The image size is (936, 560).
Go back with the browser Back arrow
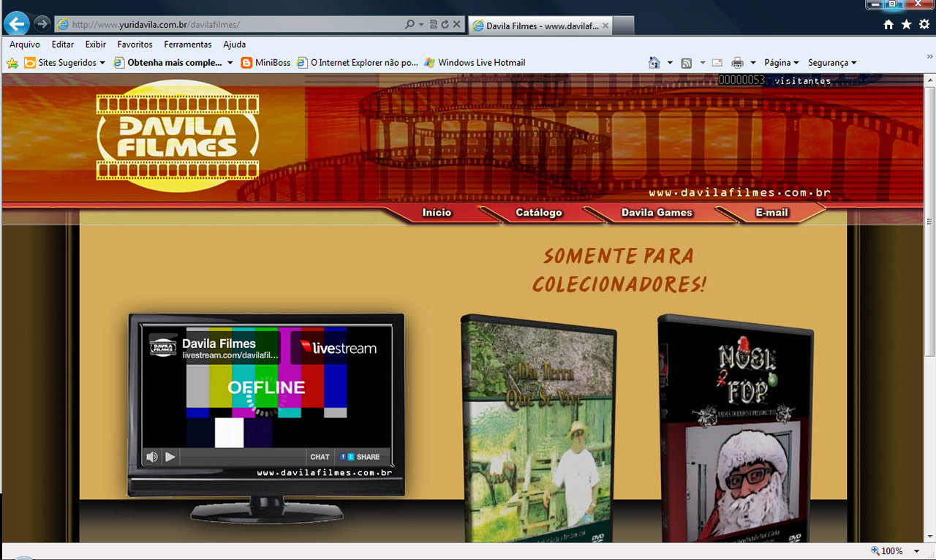16,23
